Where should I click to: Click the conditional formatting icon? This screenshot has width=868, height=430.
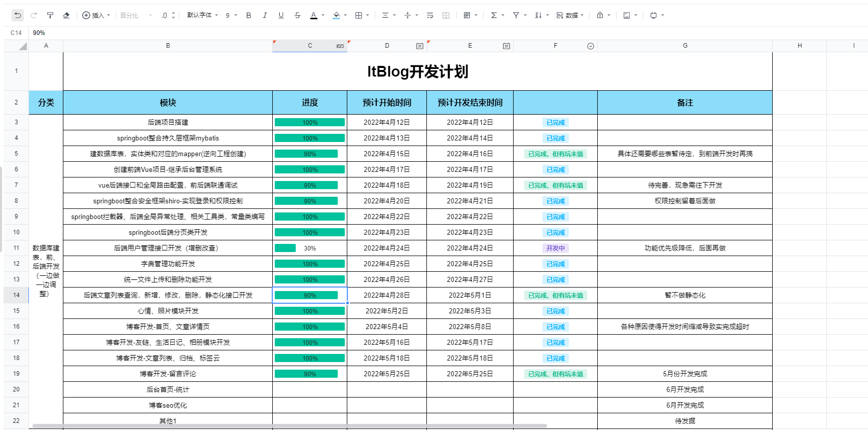click(467, 15)
